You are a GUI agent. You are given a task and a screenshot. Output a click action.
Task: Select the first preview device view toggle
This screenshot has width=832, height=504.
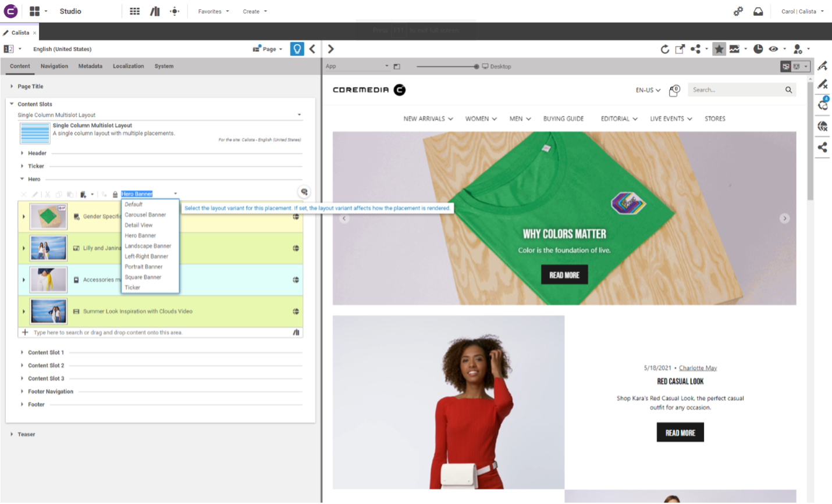(785, 66)
